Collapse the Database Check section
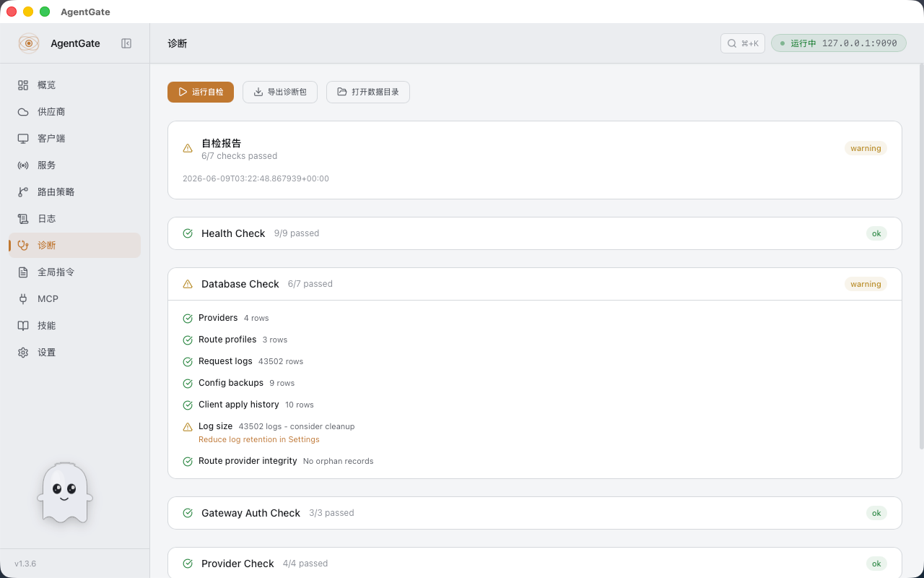 tap(535, 284)
